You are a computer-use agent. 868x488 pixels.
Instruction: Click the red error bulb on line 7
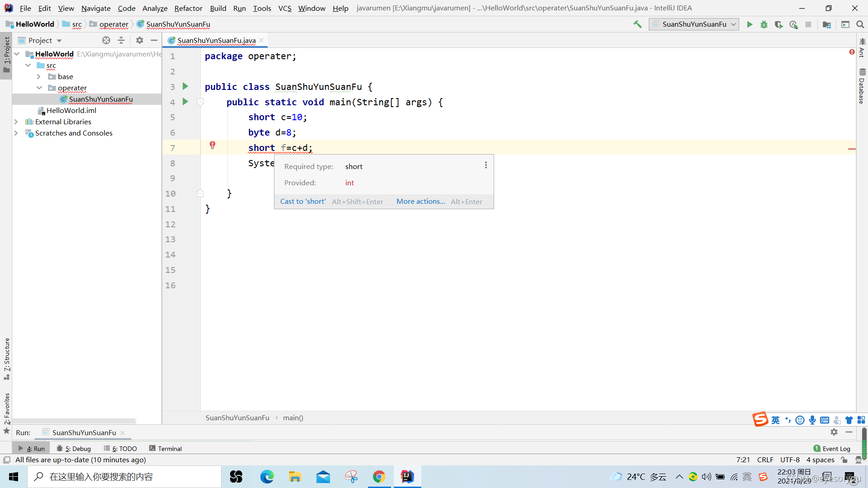(212, 145)
